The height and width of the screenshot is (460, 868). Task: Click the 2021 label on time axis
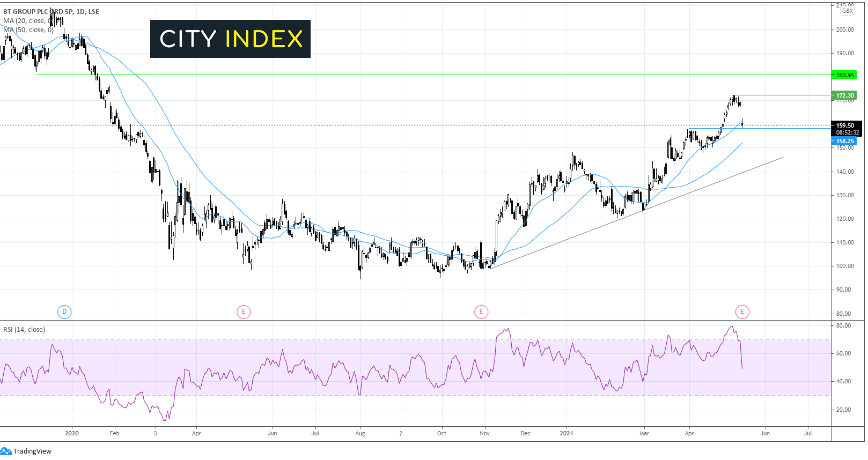[x=567, y=433]
